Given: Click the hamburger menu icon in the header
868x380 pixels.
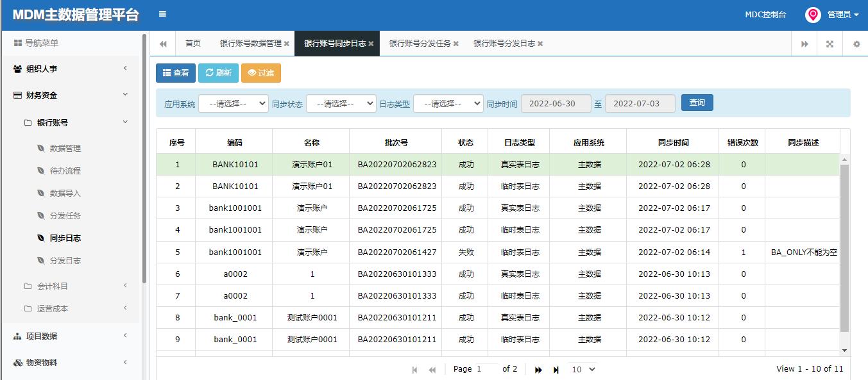Looking at the screenshot, I should [162, 13].
